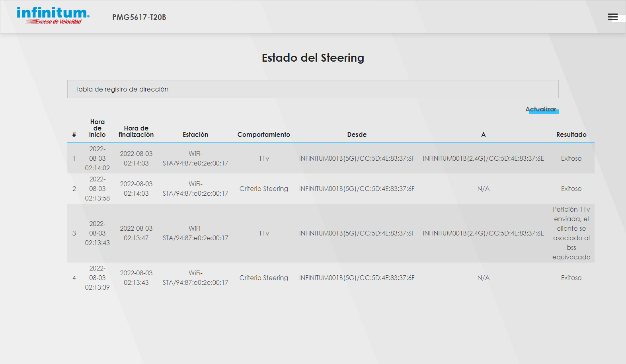Screen dimensions: 626x364
Task: Click the station cell in row 4
Action: tap(195, 278)
